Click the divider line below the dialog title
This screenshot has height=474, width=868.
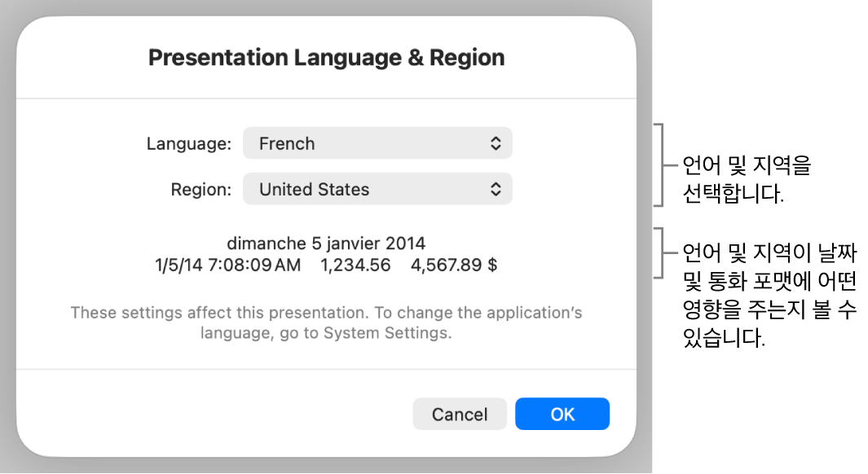click(326, 99)
